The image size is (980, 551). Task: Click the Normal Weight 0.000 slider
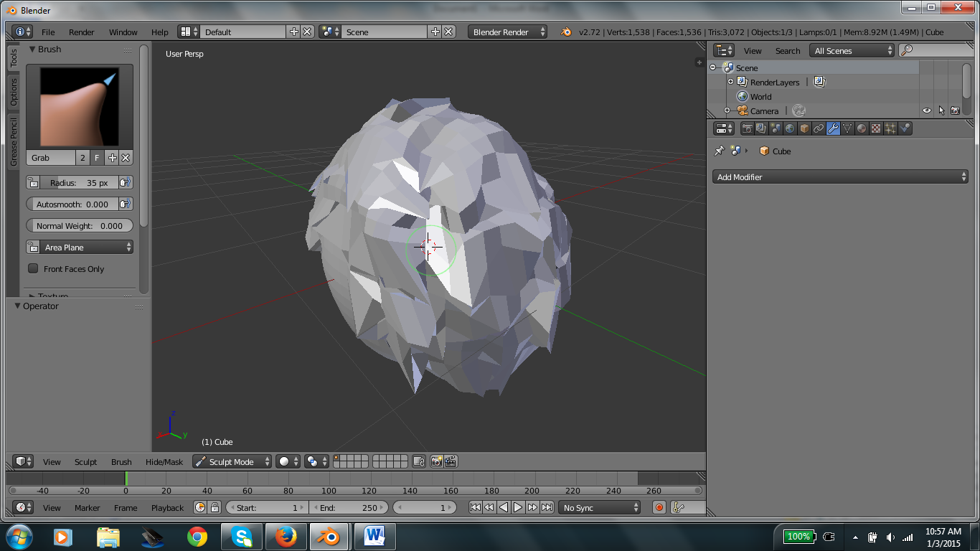(x=80, y=225)
